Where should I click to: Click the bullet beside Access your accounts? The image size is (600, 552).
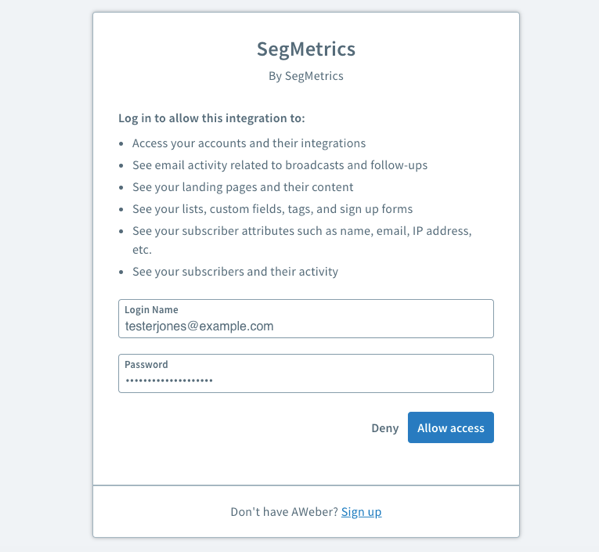coord(123,143)
